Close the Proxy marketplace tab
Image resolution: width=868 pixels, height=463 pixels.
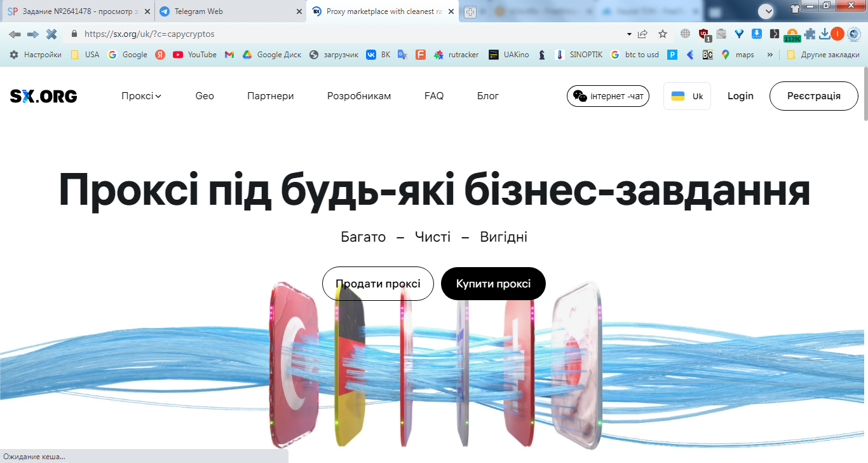tap(451, 11)
